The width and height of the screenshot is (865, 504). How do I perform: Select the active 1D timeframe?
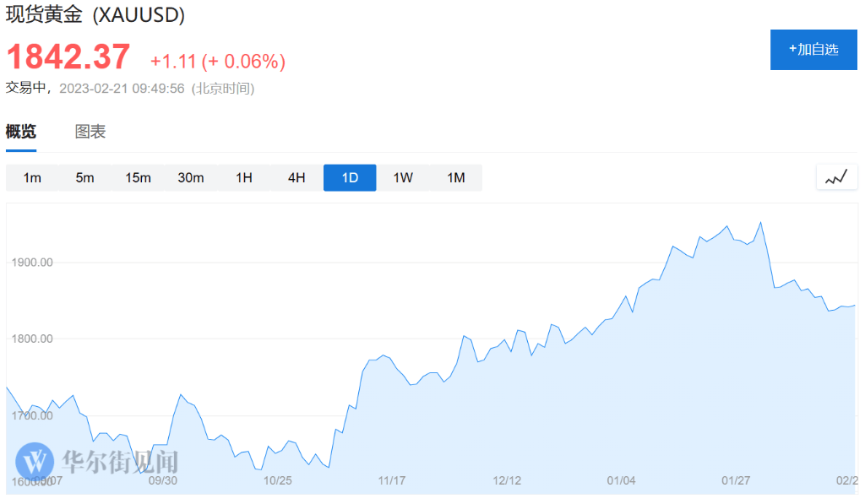point(350,177)
